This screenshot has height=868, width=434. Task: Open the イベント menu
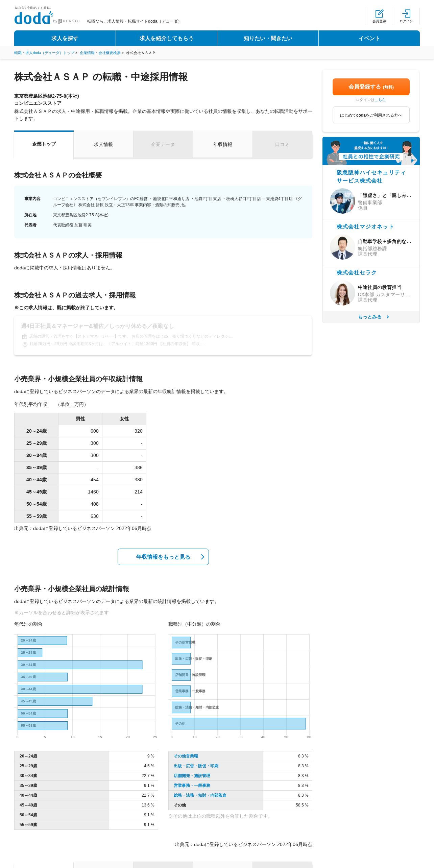tap(369, 38)
